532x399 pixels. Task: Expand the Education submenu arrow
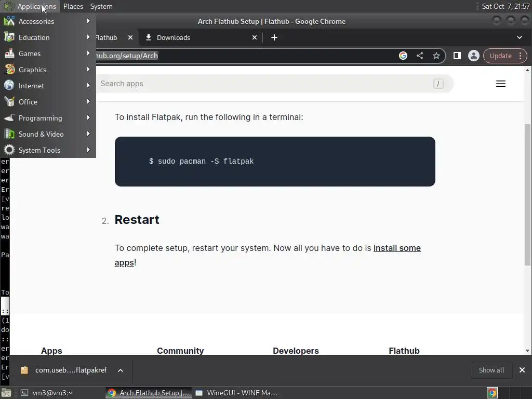click(88, 37)
